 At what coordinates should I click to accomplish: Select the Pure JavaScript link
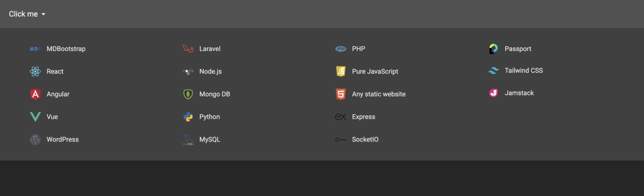point(375,72)
